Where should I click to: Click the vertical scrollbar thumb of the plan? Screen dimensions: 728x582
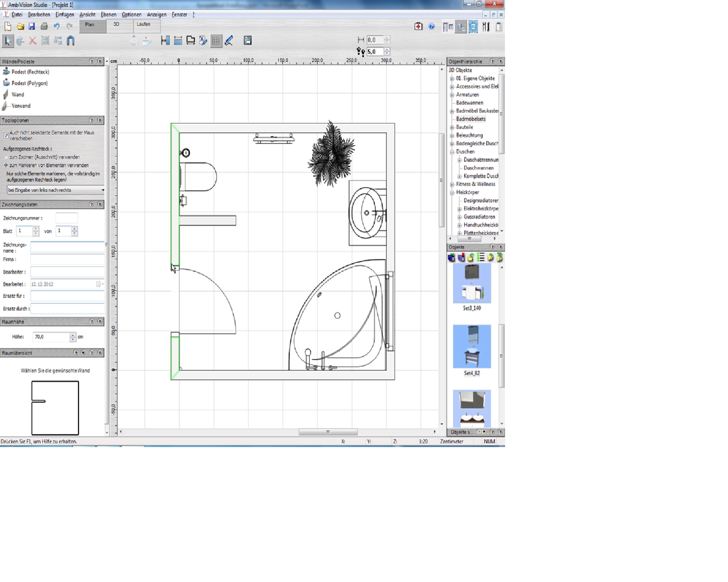[x=441, y=180]
